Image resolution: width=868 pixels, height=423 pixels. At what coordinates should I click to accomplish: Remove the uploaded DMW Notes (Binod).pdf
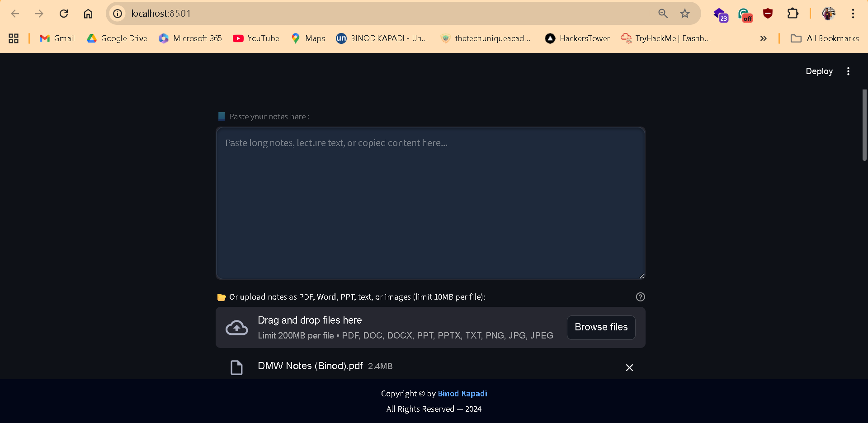point(629,367)
